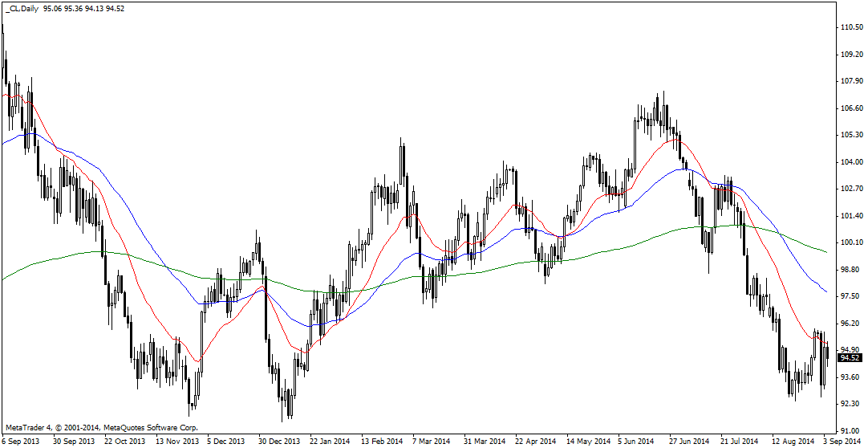
Task: Click the 110.50 price axis label
Action: pyautogui.click(x=851, y=27)
